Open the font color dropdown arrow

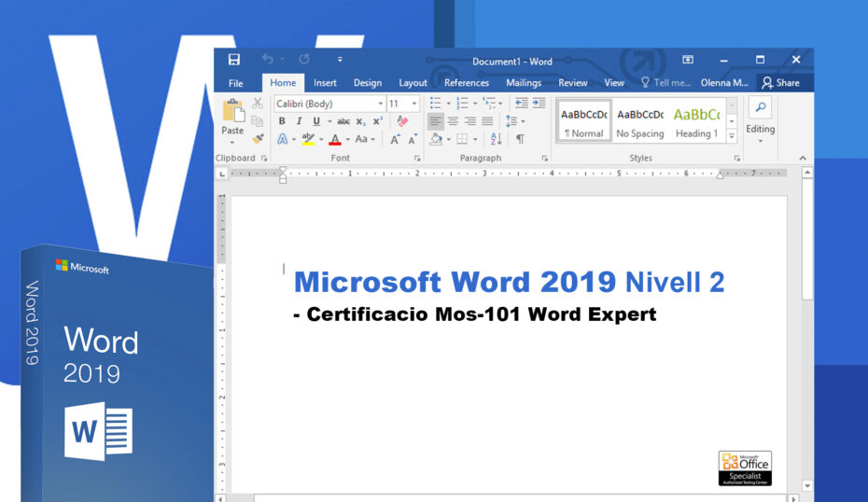(347, 139)
